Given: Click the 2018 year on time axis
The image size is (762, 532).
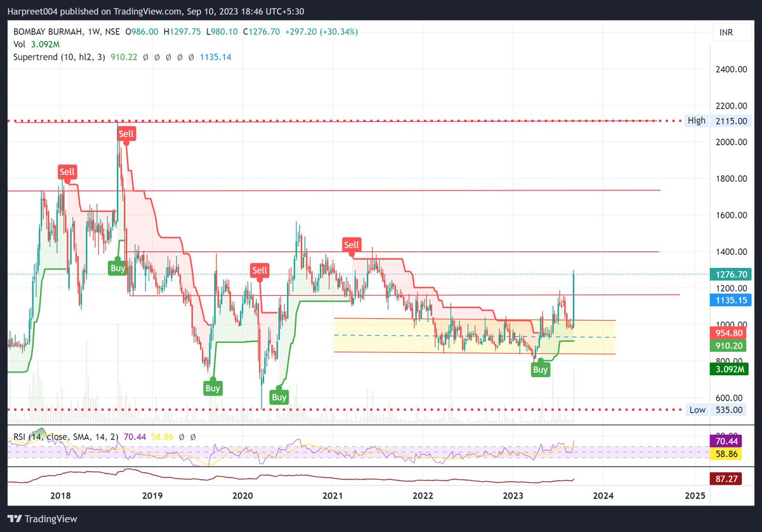Looking at the screenshot, I should 60,495.
